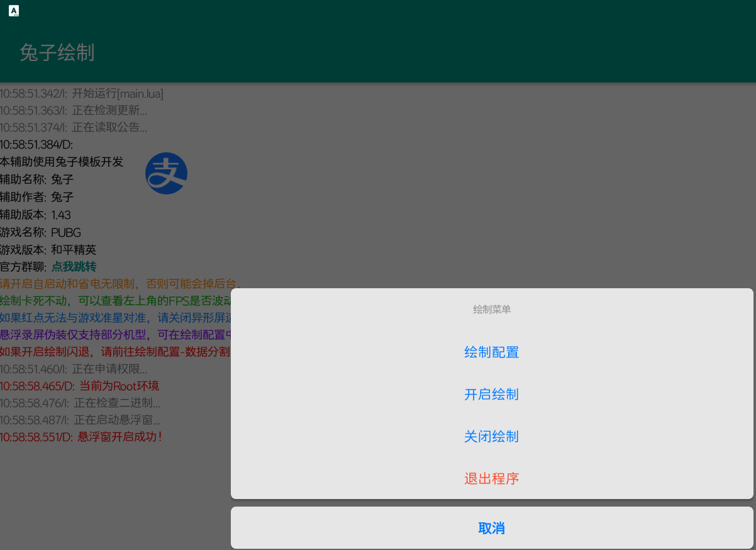Click the 游戏名称: PUBG entry
Screen dimensions: 756x550
point(40,232)
